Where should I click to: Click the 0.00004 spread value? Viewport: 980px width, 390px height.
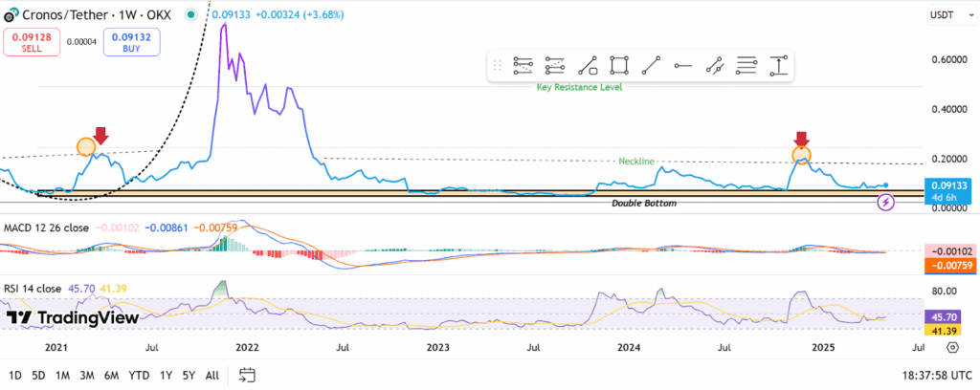82,42
